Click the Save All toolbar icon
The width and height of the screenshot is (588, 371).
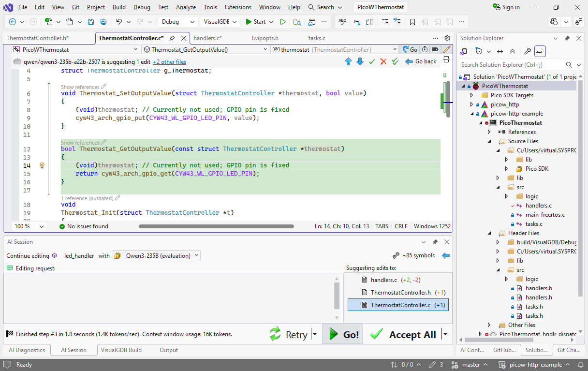coord(103,22)
